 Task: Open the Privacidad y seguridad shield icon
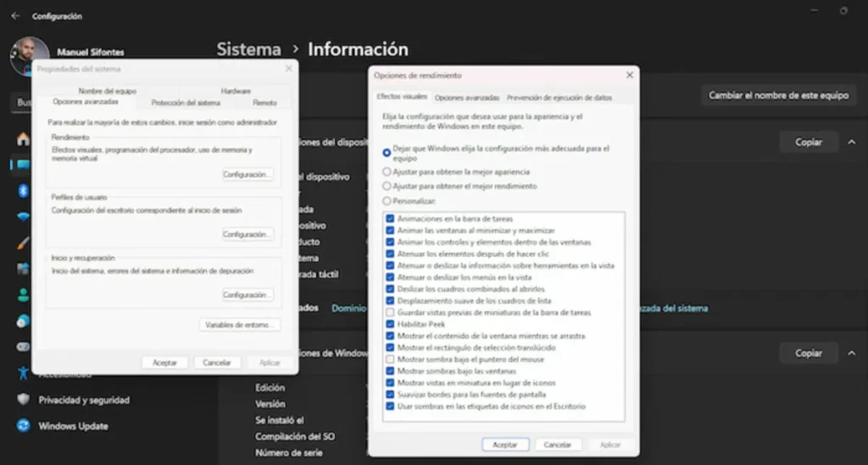[23, 400]
